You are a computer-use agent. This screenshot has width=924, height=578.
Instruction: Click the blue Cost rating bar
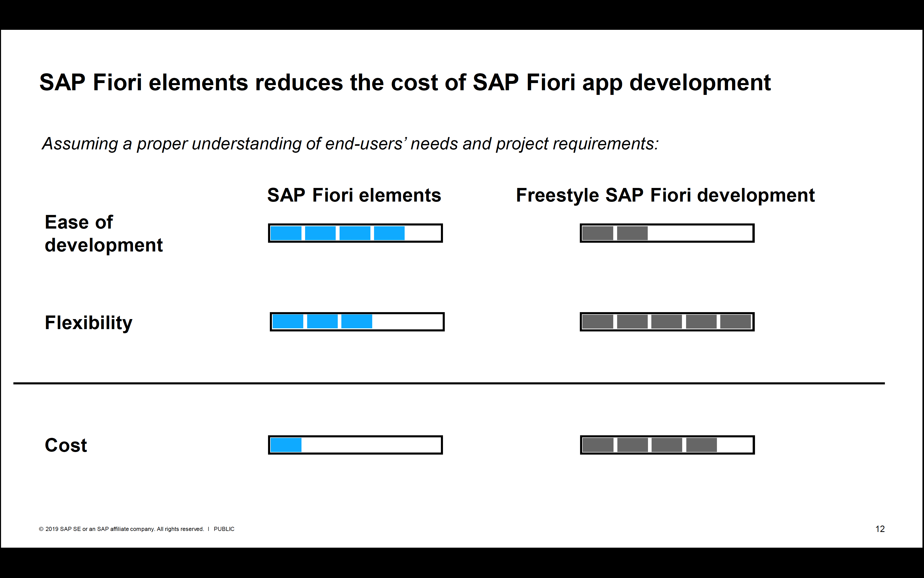point(355,445)
